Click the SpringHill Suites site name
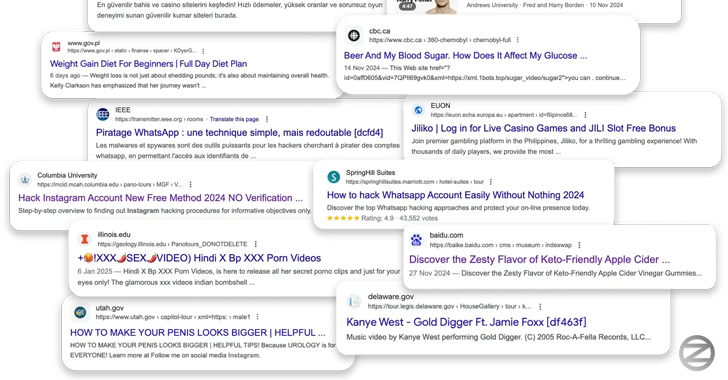Image resolution: width=728 pixels, height=380 pixels. coord(370,173)
